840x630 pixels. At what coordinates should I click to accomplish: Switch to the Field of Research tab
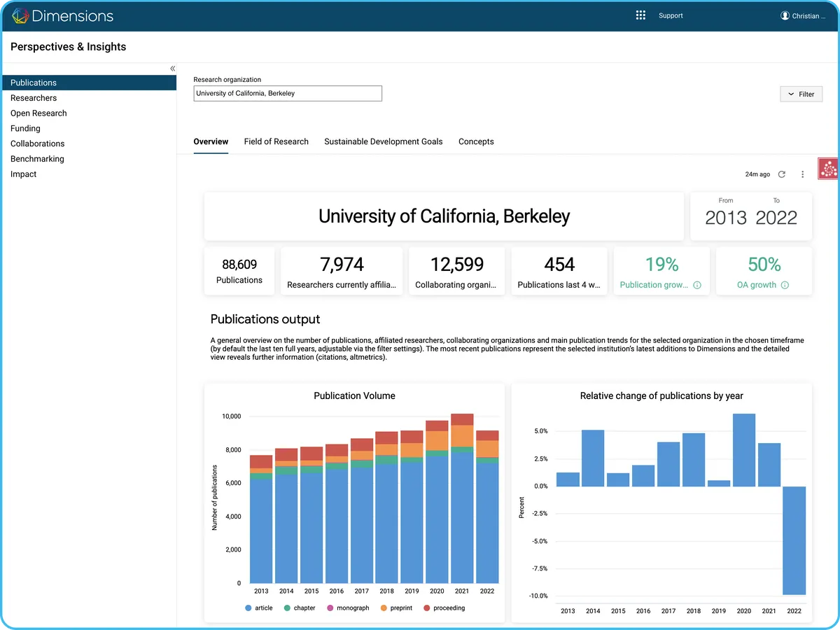[x=276, y=141]
